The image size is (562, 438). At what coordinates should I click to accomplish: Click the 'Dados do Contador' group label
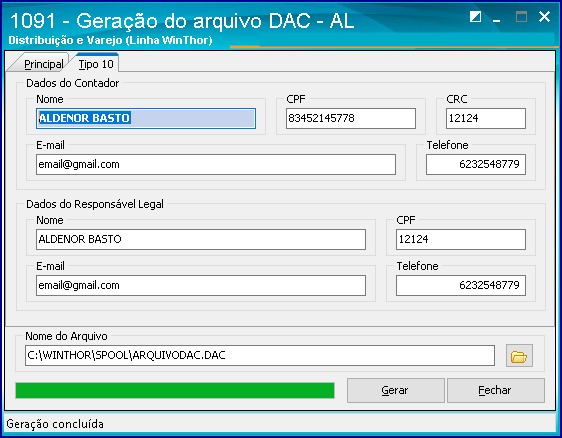click(72, 83)
